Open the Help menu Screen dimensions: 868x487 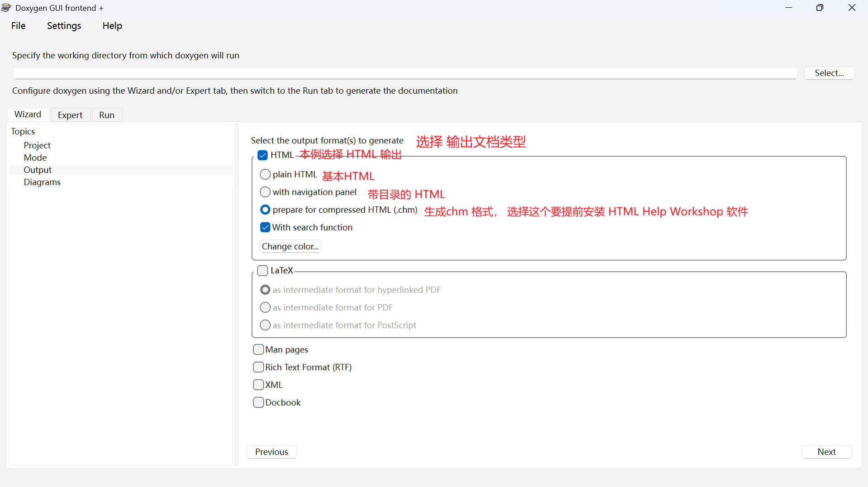[x=112, y=26]
